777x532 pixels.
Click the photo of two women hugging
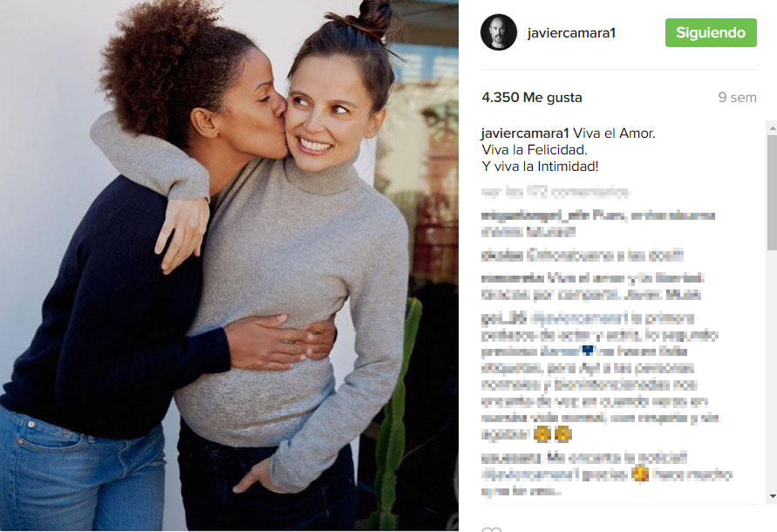(x=229, y=265)
